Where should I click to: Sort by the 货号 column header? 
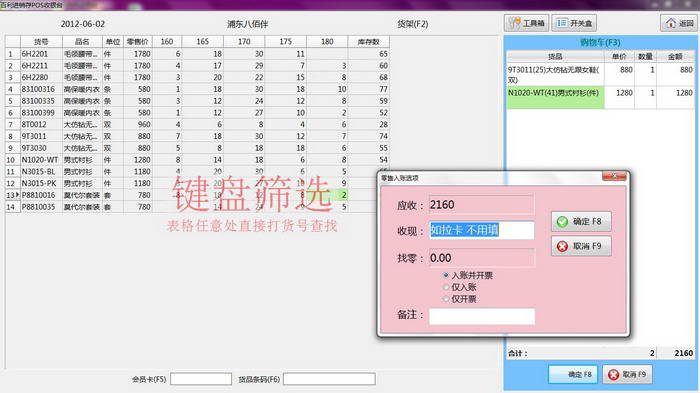point(42,42)
